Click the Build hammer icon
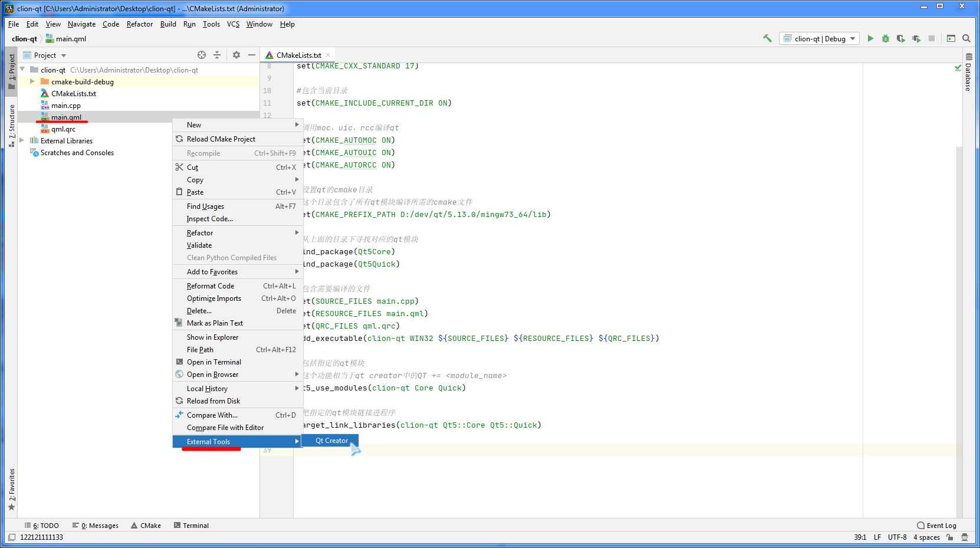 point(767,38)
